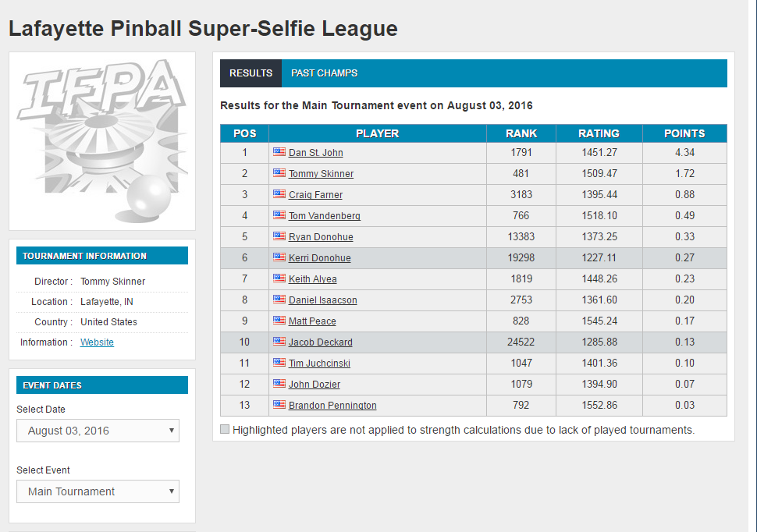Click the flag icon beside Matt Peace
This screenshot has width=757, height=532.
click(x=279, y=321)
